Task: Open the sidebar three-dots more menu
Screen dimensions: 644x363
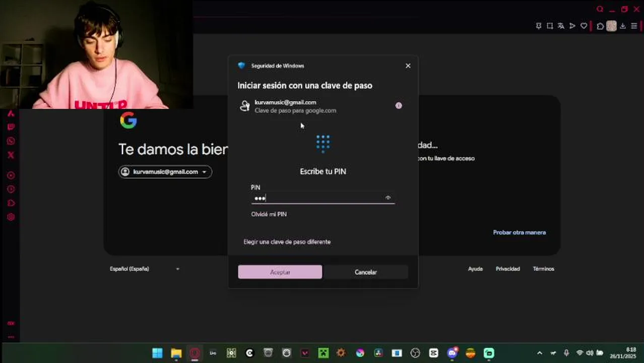Action: [x=11, y=337]
